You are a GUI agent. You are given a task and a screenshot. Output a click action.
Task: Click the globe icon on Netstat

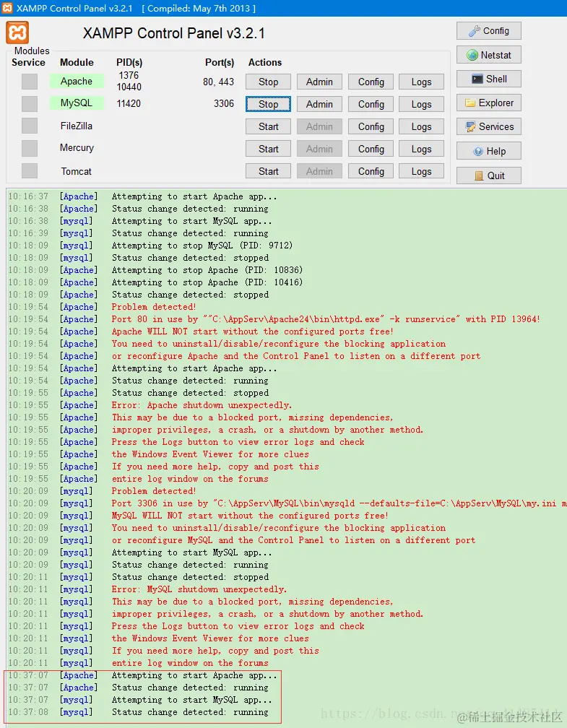pyautogui.click(x=472, y=55)
